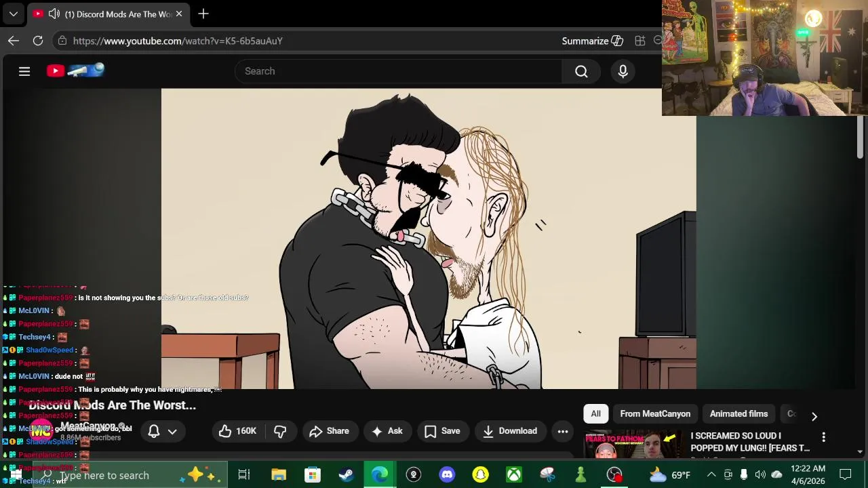Open the microphone tray icon
Image resolution: width=868 pixels, height=488 pixels.
[744, 475]
